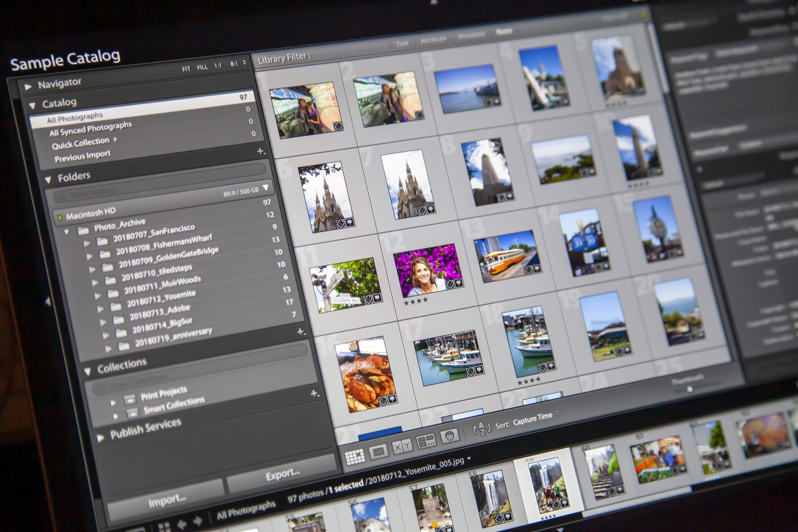The height and width of the screenshot is (532, 798).
Task: Click the filmstrip Go Forward arrow
Action: pyautogui.click(x=198, y=520)
